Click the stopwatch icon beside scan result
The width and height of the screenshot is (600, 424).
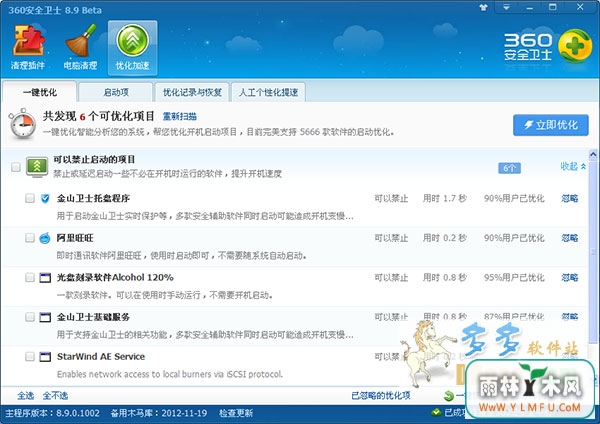click(x=23, y=123)
